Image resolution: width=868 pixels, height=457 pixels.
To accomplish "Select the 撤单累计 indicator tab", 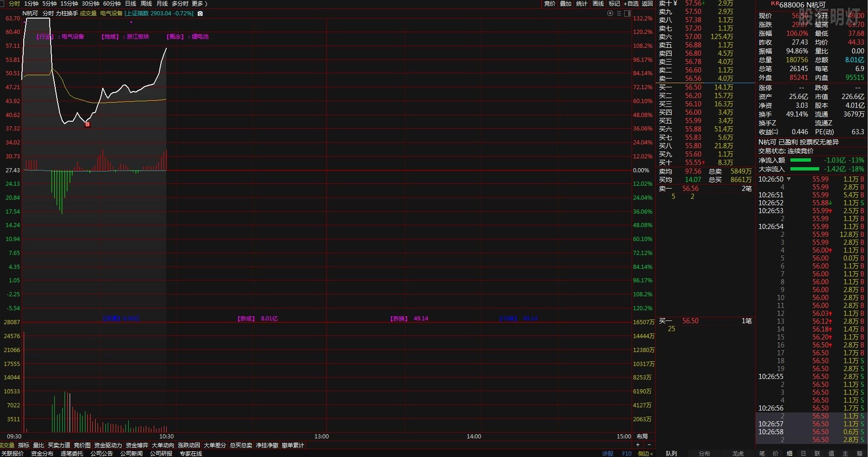I will coord(293,445).
